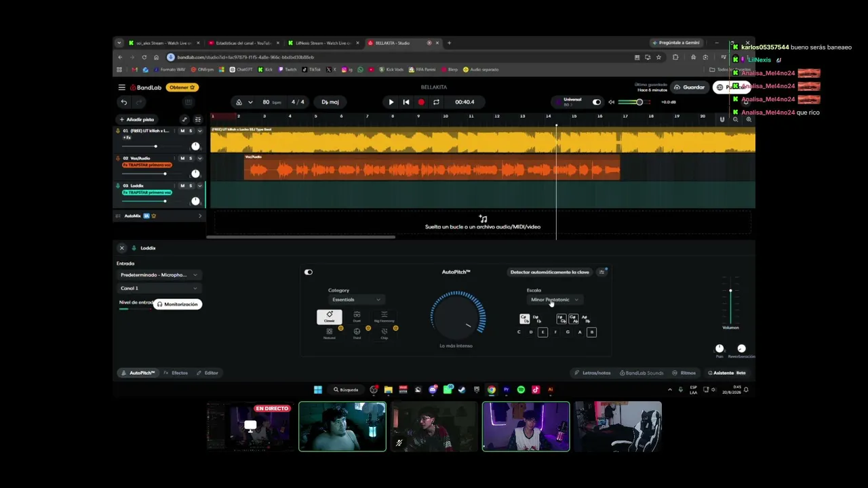The height and width of the screenshot is (488, 868).
Task: Select the Big Harmony AutoPitch preset
Action: pos(384,317)
